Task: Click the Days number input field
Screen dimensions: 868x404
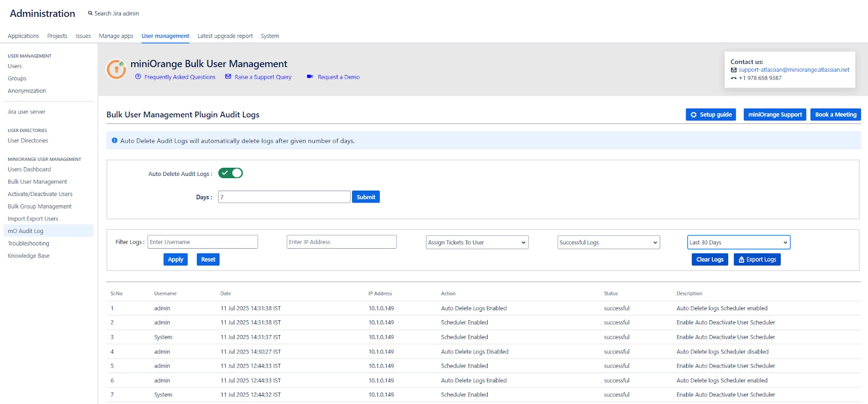Action: point(284,197)
